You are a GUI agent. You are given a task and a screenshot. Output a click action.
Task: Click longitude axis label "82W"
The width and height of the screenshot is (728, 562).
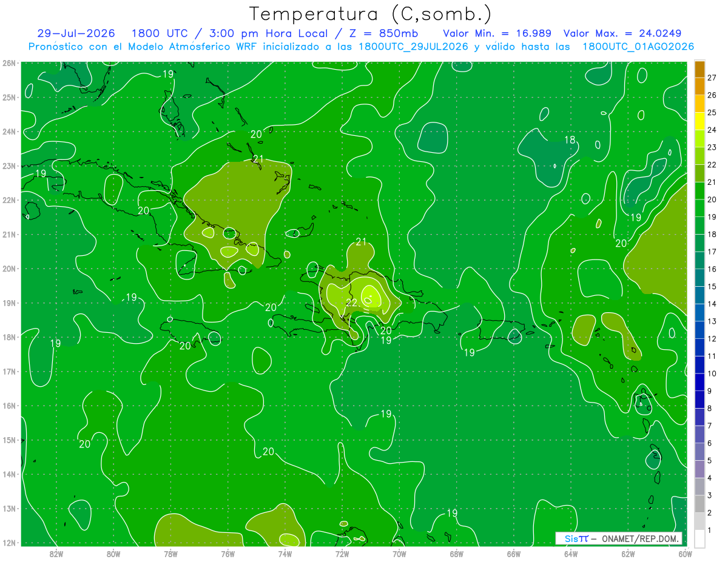point(56,554)
